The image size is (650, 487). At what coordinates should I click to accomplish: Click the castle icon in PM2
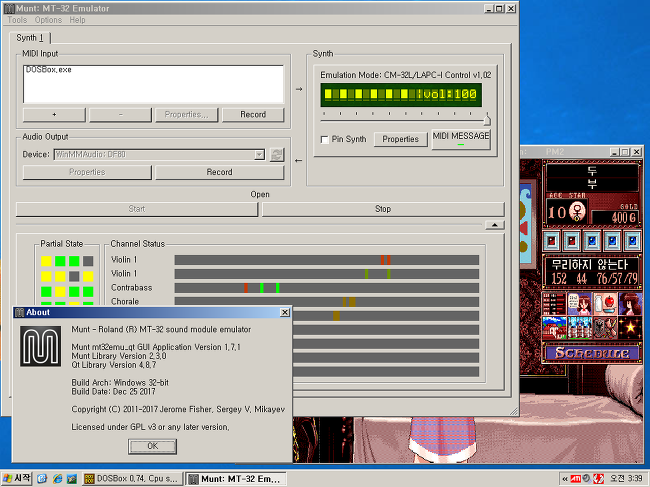click(x=579, y=328)
